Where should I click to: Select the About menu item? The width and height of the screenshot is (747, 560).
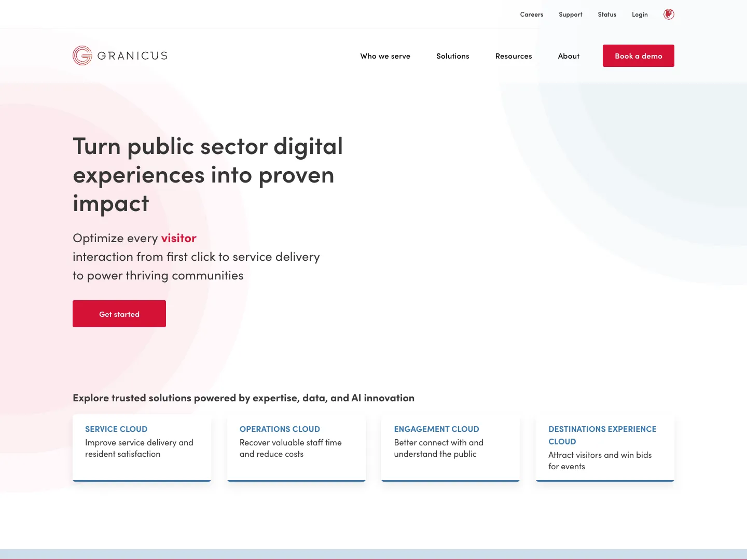[569, 56]
